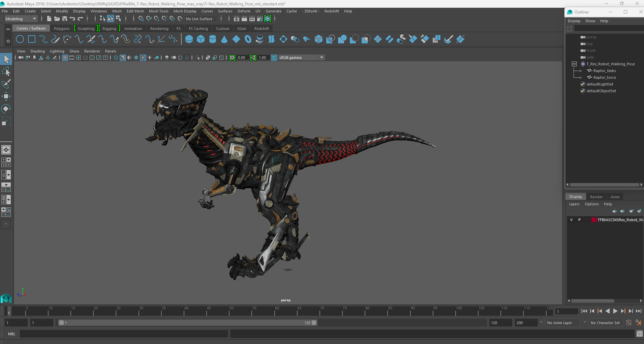Toggle the layer visibility V box

click(x=571, y=220)
